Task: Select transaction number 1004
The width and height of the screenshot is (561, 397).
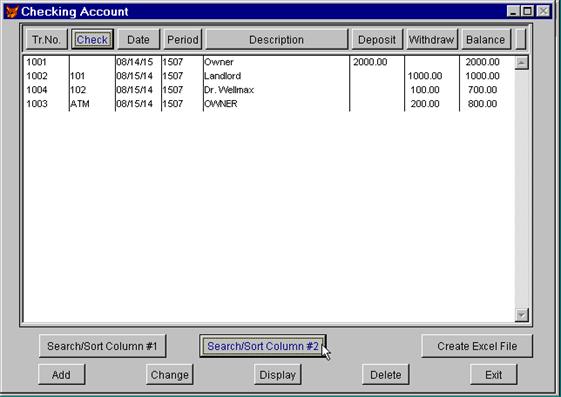Action: [37, 90]
